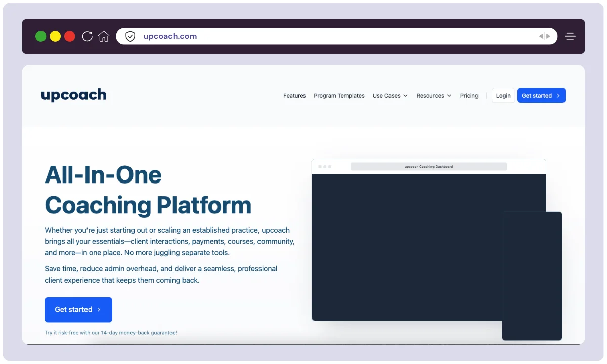
Task: Go to the Pricing page
Action: coord(469,96)
